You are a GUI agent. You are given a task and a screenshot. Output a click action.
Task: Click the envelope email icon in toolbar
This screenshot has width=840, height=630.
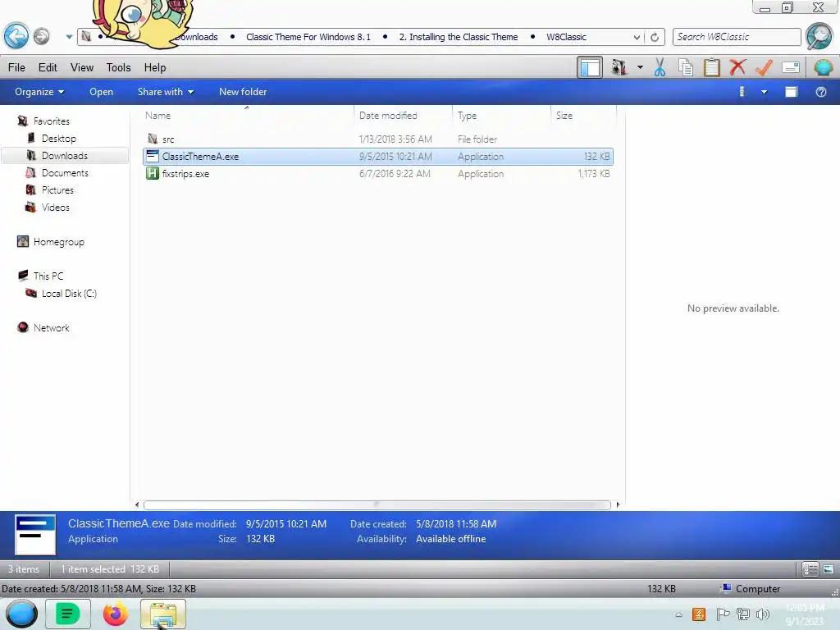pos(791,67)
